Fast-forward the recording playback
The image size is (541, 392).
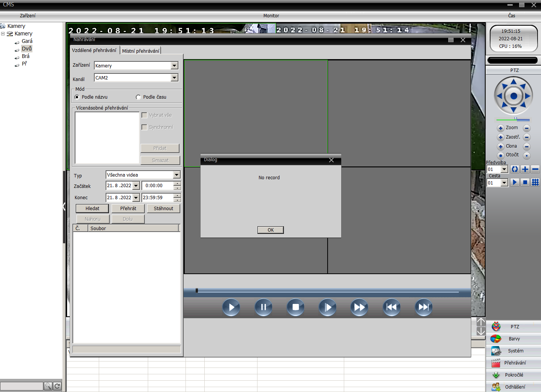click(359, 307)
